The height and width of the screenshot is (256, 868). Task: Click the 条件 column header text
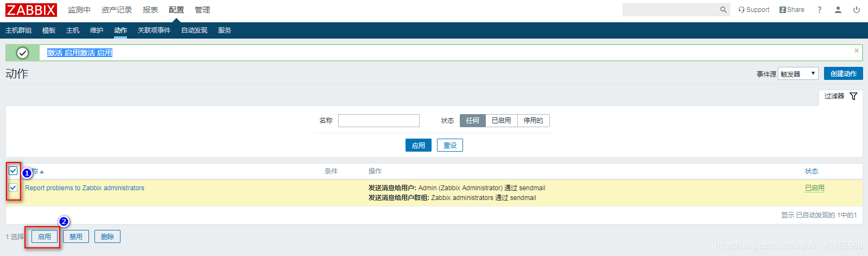pyautogui.click(x=331, y=171)
